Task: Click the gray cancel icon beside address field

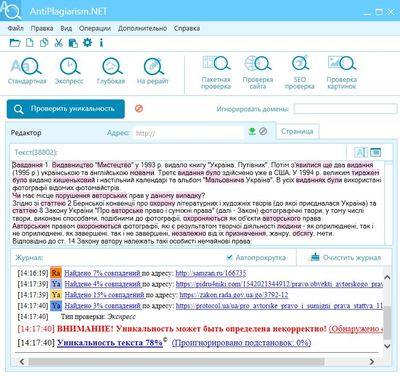Action: [x=263, y=131]
